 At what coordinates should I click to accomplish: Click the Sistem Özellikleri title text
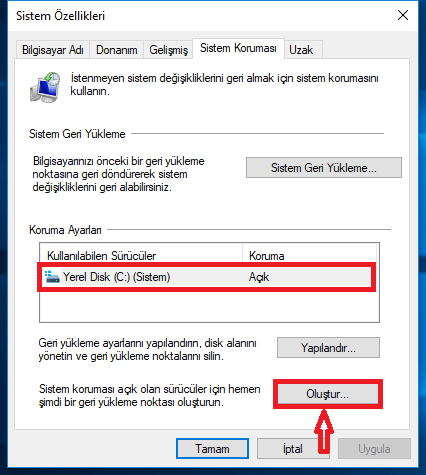coord(60,16)
